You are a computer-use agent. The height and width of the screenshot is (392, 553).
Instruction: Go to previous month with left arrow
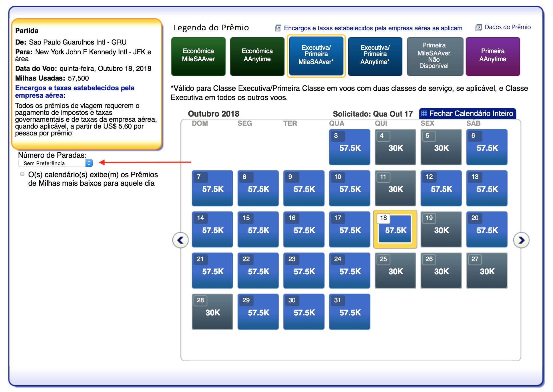[x=180, y=240]
